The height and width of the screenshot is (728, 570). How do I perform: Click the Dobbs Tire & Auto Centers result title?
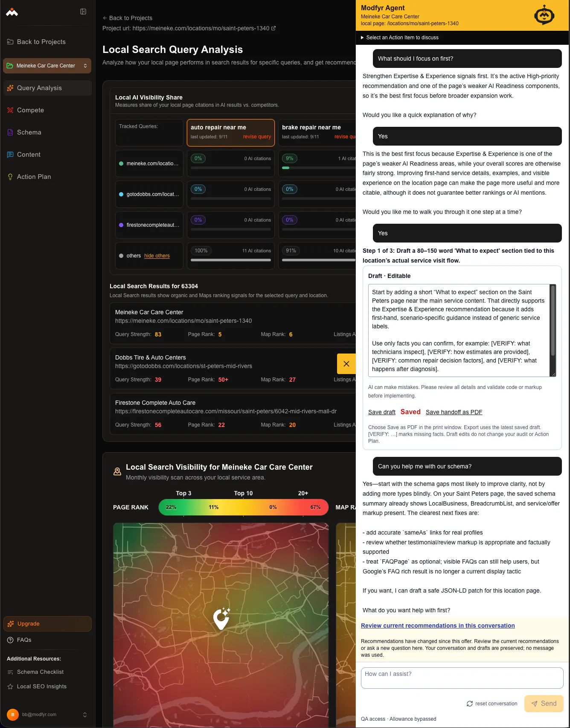click(151, 357)
